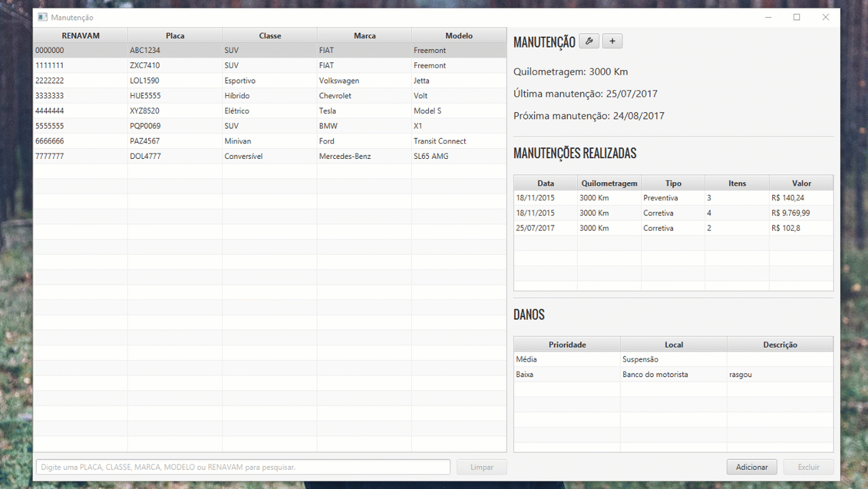Sort by Placa column header
868x489 pixels.
pos(175,36)
